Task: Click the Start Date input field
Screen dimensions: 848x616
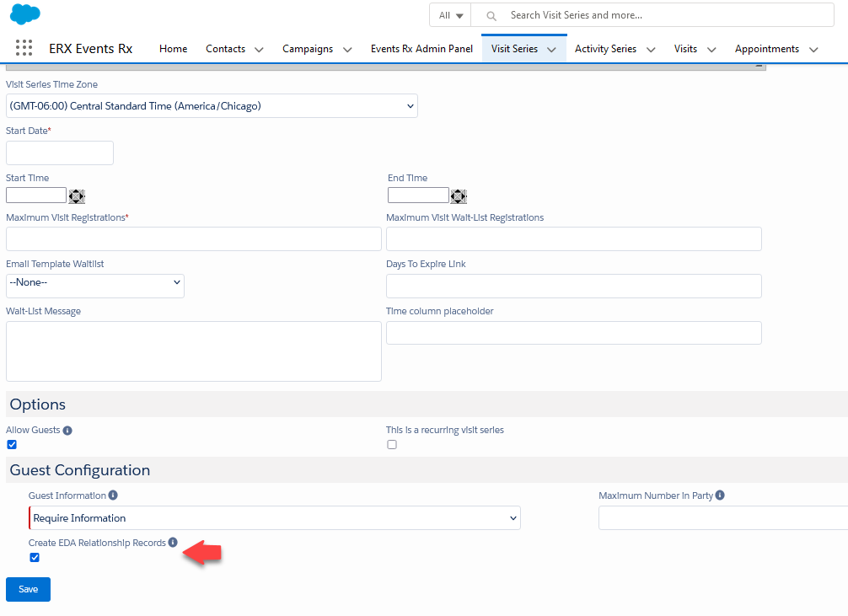Action: click(x=60, y=153)
